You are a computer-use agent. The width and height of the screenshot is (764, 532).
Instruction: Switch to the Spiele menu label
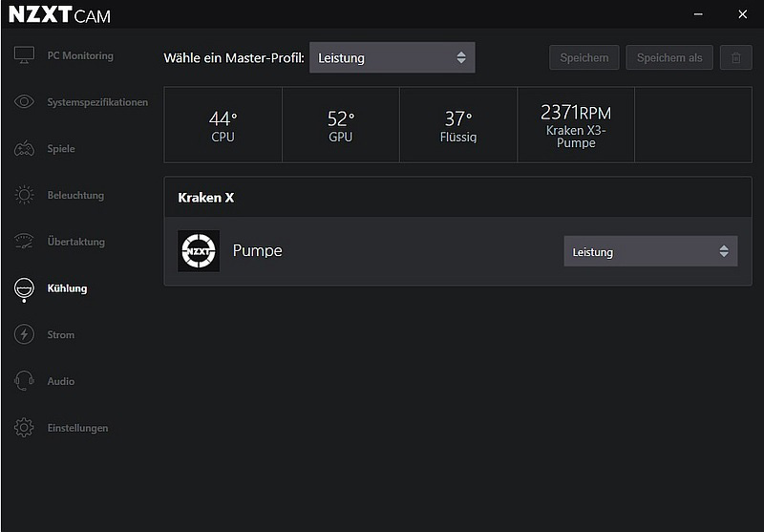pos(61,149)
